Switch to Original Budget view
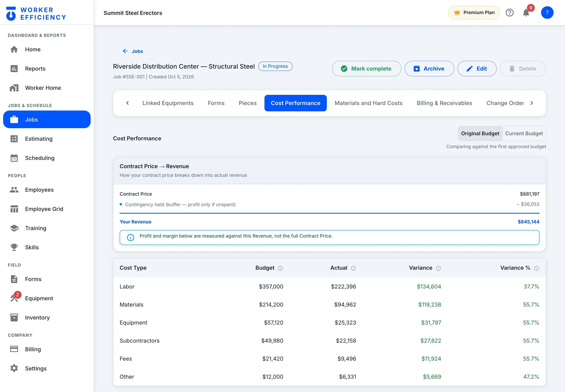The image size is (565, 392). pyautogui.click(x=480, y=133)
